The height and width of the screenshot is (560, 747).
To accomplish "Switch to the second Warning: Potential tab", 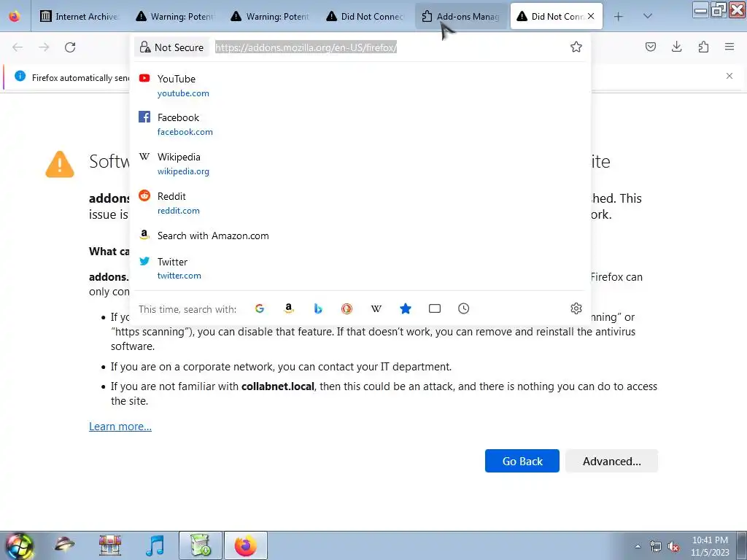I will click(270, 16).
